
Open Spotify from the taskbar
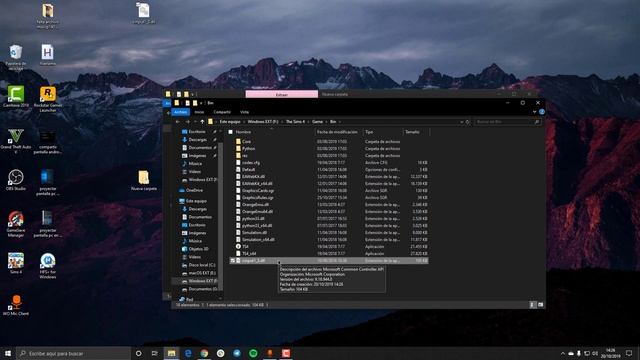point(253,353)
